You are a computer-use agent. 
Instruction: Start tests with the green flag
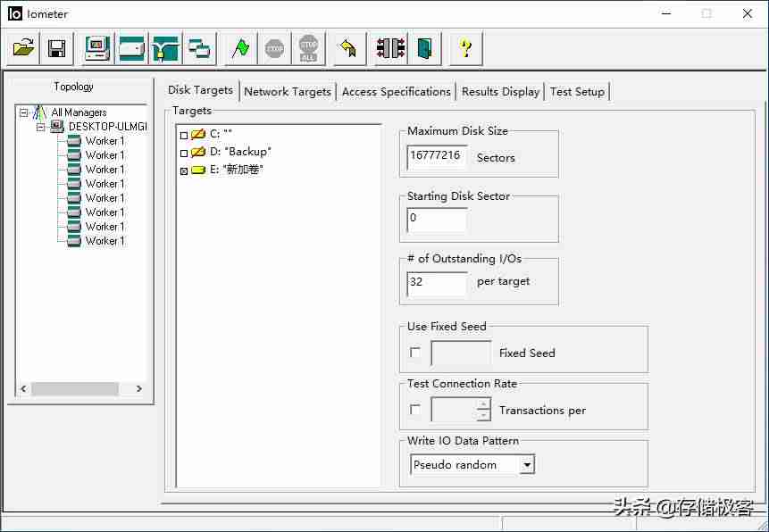coord(240,48)
